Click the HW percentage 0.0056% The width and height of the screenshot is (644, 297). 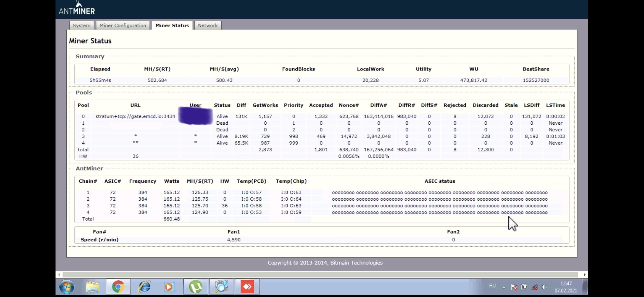point(349,156)
